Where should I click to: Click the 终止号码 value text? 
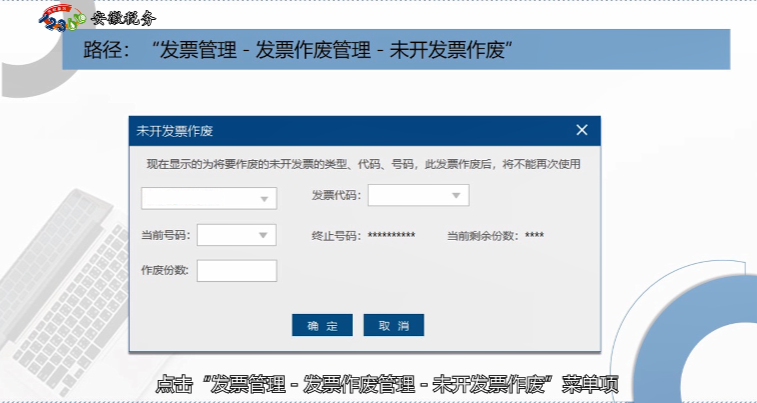pos(392,236)
